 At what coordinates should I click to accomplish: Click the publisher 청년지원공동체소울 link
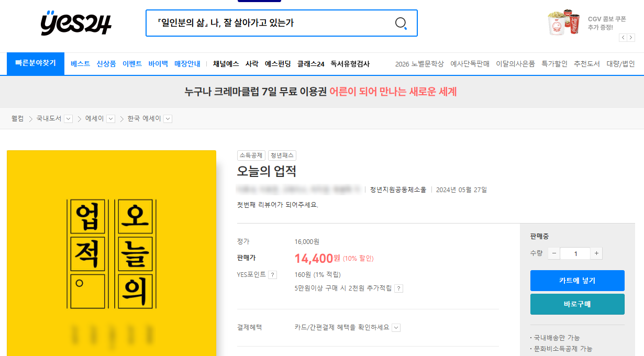(398, 190)
